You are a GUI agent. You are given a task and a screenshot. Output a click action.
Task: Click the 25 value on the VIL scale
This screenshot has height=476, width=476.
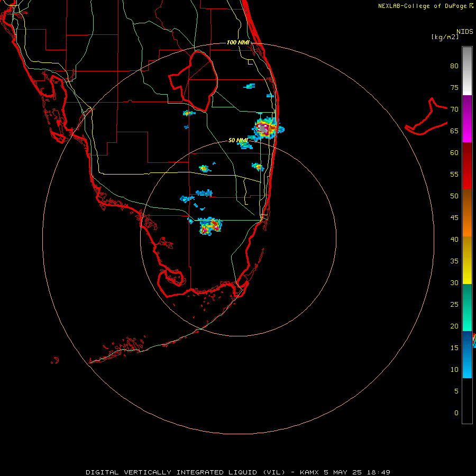coord(454,304)
